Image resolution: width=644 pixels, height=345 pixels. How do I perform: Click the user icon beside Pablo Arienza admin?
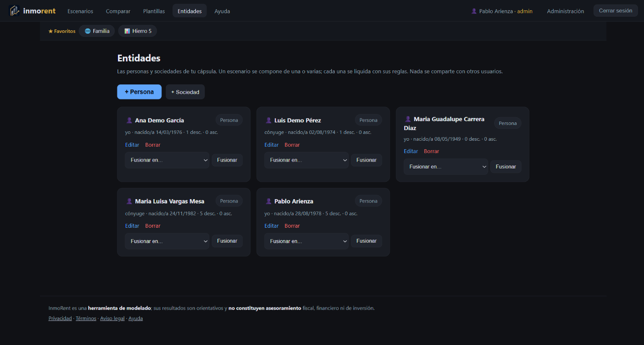click(x=474, y=11)
